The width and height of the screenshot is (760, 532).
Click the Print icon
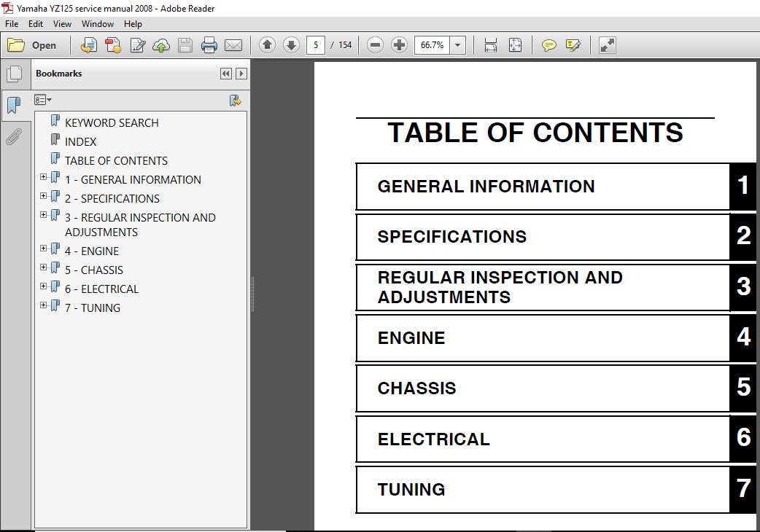coord(209,45)
